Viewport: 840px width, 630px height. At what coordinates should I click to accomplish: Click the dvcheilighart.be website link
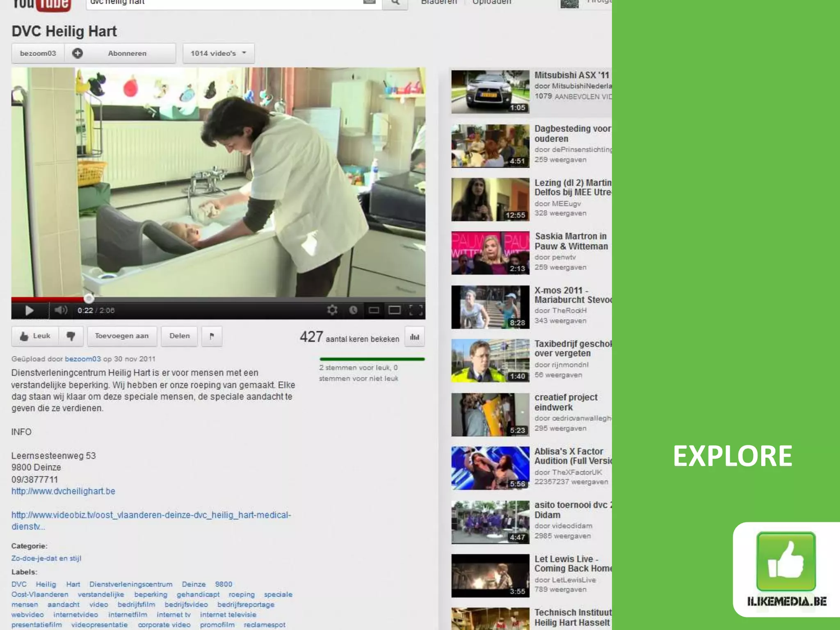tap(63, 491)
